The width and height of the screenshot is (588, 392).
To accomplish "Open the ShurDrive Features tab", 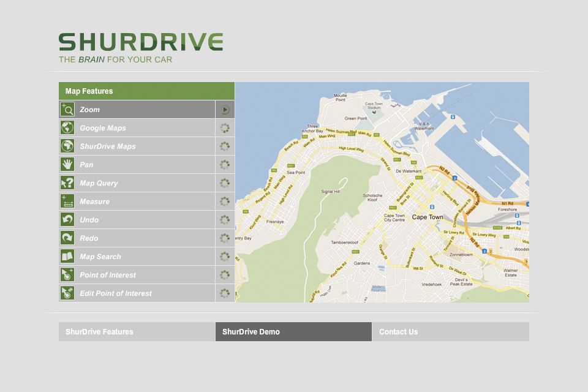I will pyautogui.click(x=137, y=331).
